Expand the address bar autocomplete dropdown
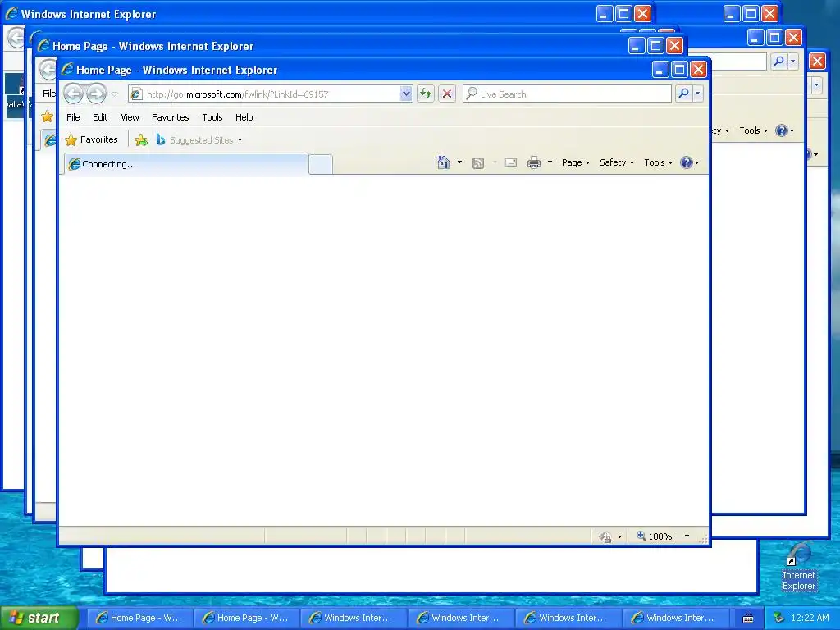The height and width of the screenshot is (630, 840). click(x=407, y=94)
